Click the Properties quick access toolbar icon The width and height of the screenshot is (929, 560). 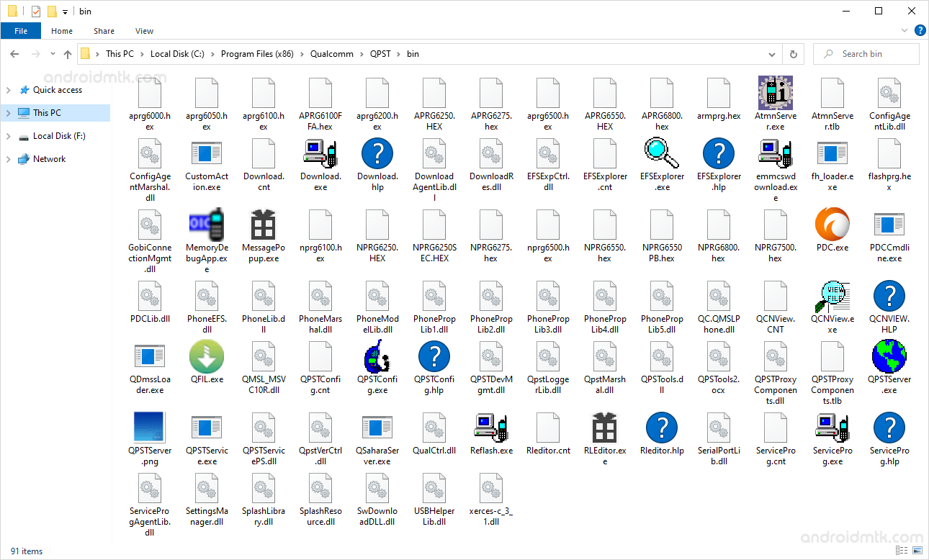[x=36, y=12]
